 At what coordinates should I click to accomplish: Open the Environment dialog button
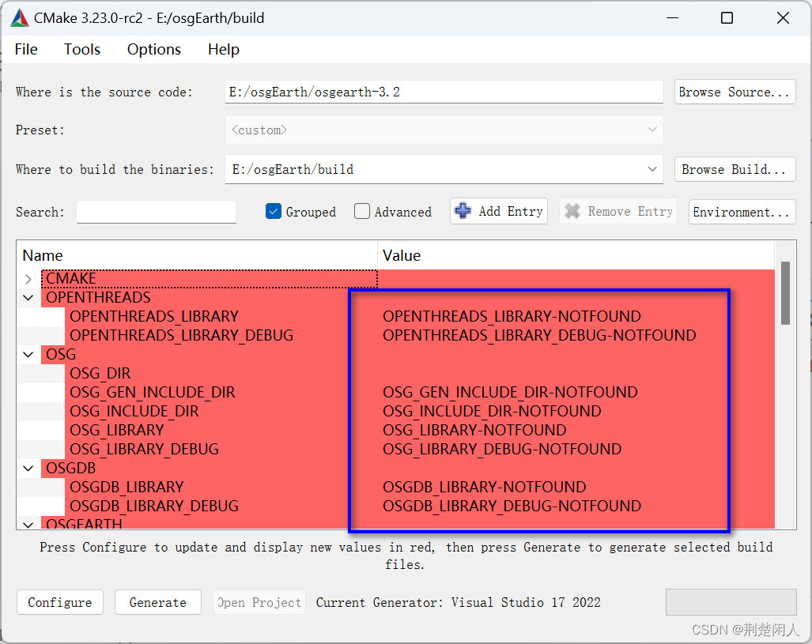click(742, 212)
